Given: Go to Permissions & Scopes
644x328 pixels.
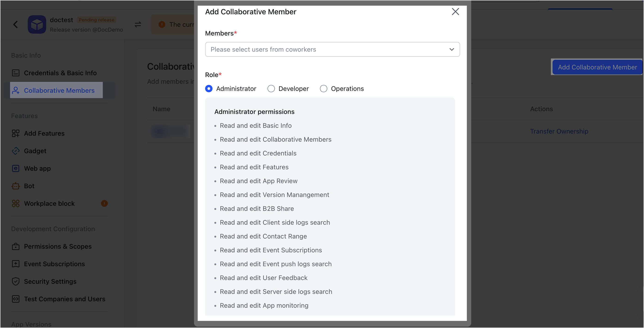Looking at the screenshot, I should (x=58, y=246).
